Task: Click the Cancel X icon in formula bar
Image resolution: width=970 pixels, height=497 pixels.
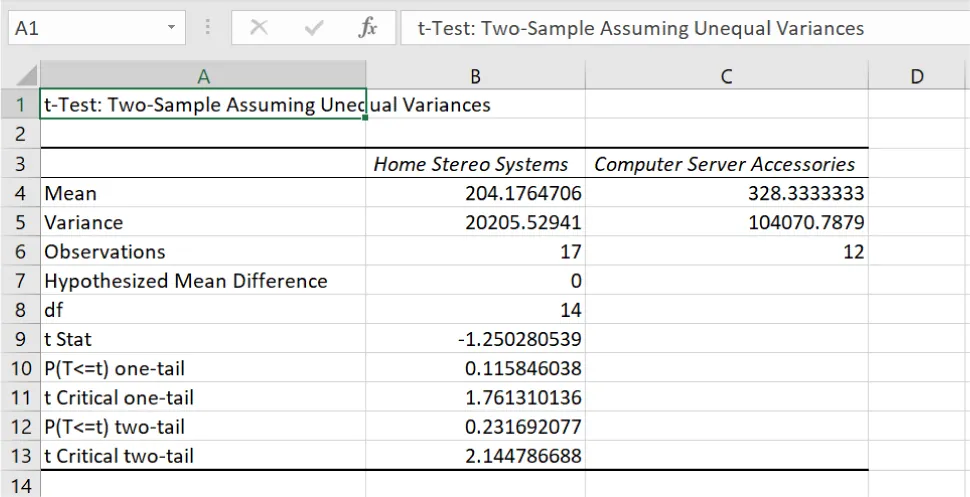Action: 259,28
